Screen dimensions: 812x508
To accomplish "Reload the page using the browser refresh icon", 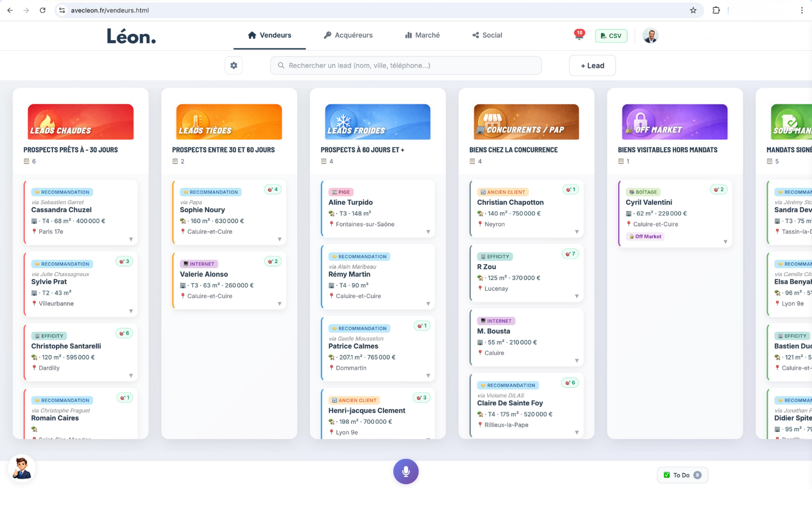I will (x=42, y=10).
